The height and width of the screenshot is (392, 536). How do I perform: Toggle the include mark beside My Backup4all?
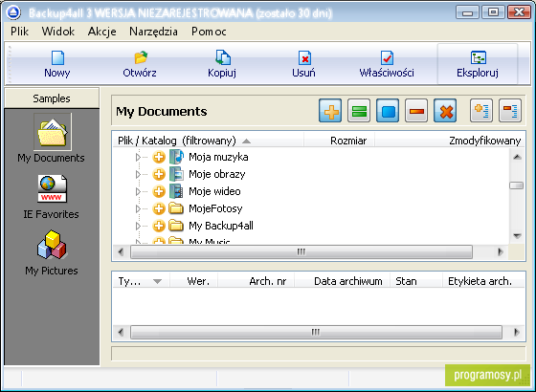point(159,226)
